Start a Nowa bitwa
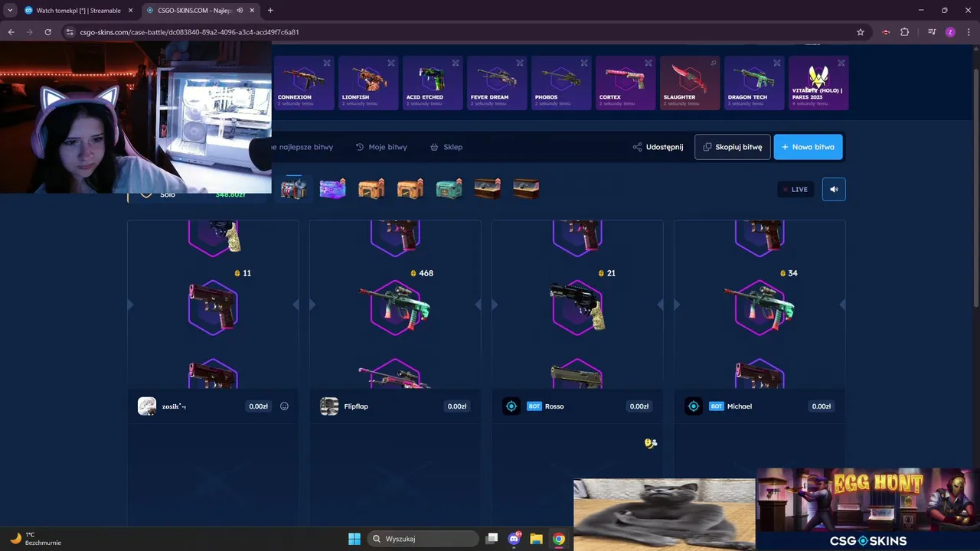 [808, 147]
